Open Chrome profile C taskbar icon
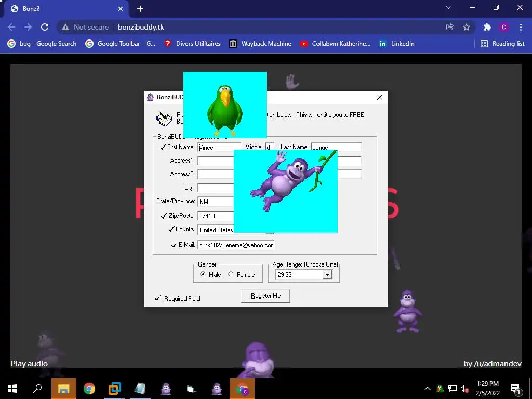The image size is (532, 399). coord(242,389)
